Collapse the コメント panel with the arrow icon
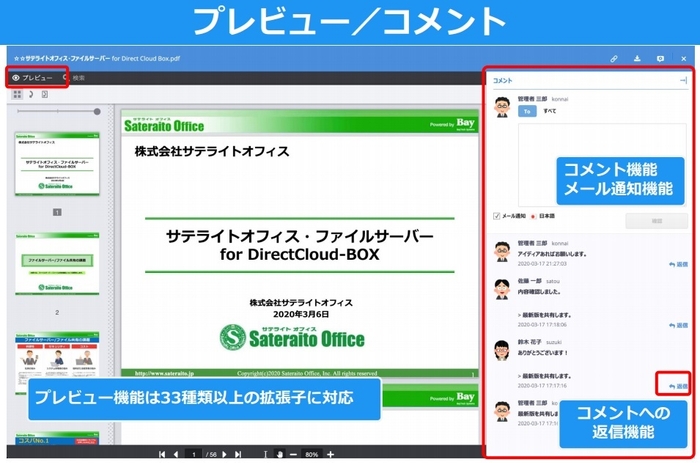The image size is (700, 463). [x=683, y=80]
